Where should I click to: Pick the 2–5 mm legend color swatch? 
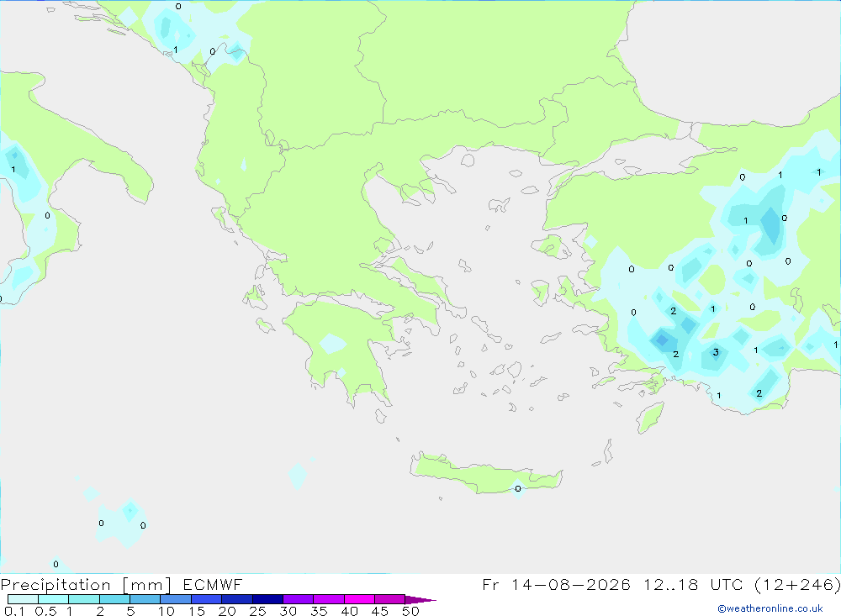pyautogui.click(x=114, y=599)
